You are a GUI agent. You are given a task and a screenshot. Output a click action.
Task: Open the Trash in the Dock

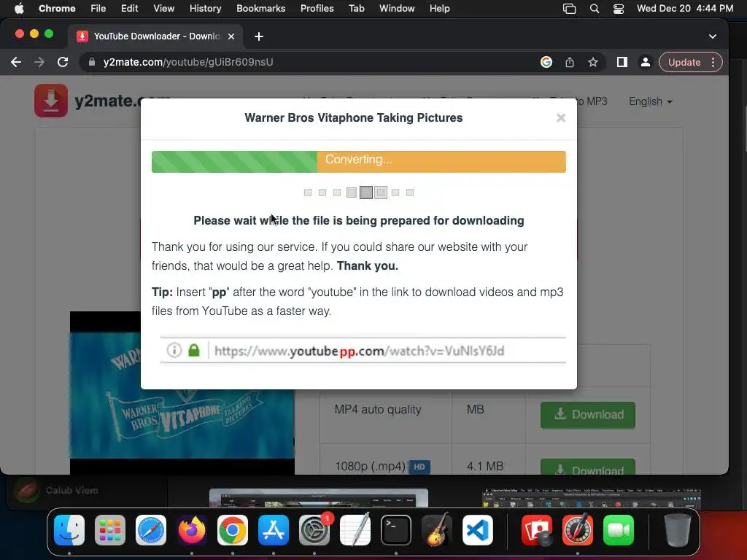(678, 530)
